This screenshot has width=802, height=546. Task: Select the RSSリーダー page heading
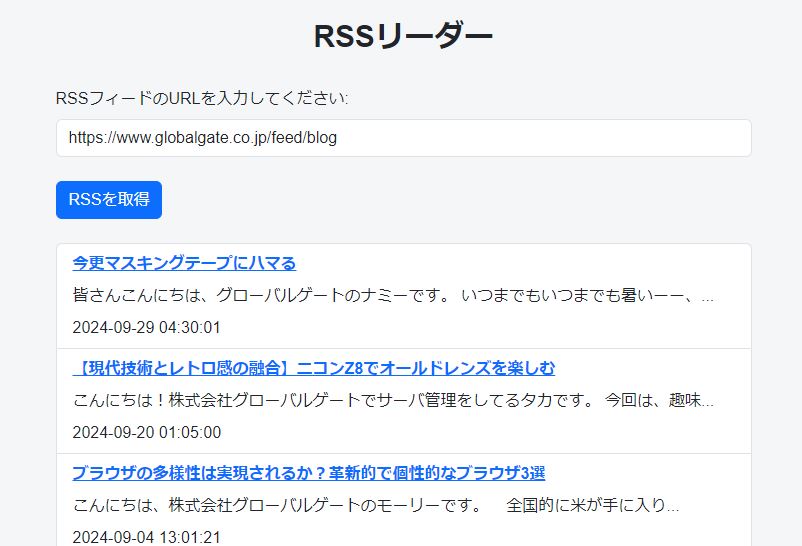click(403, 36)
